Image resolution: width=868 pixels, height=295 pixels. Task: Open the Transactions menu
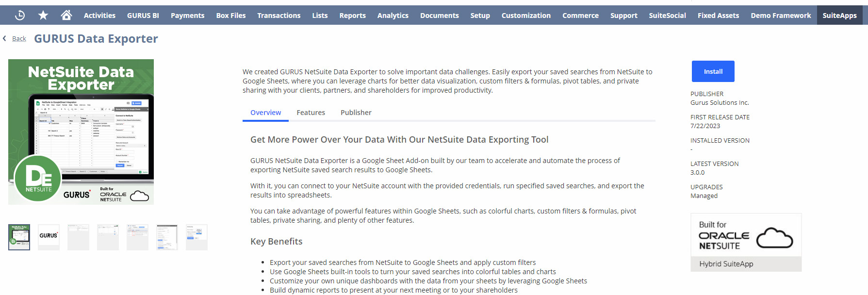tap(279, 15)
